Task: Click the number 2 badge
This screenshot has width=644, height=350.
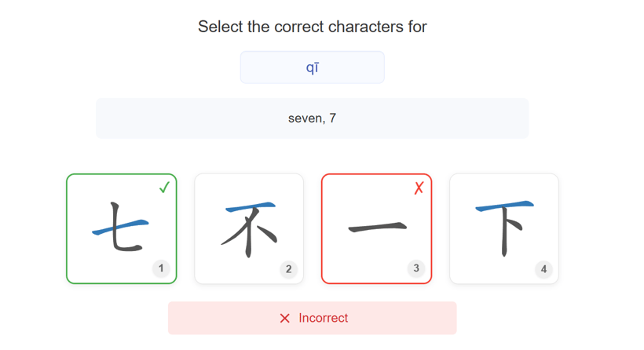Action: [x=288, y=269]
